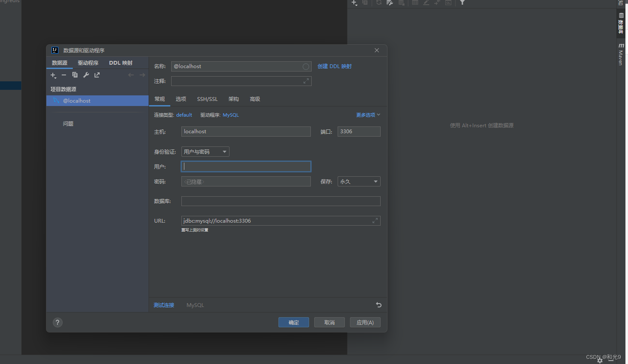Click the host field containing localhost
Image resolution: width=628 pixels, height=364 pixels.
[x=246, y=132]
